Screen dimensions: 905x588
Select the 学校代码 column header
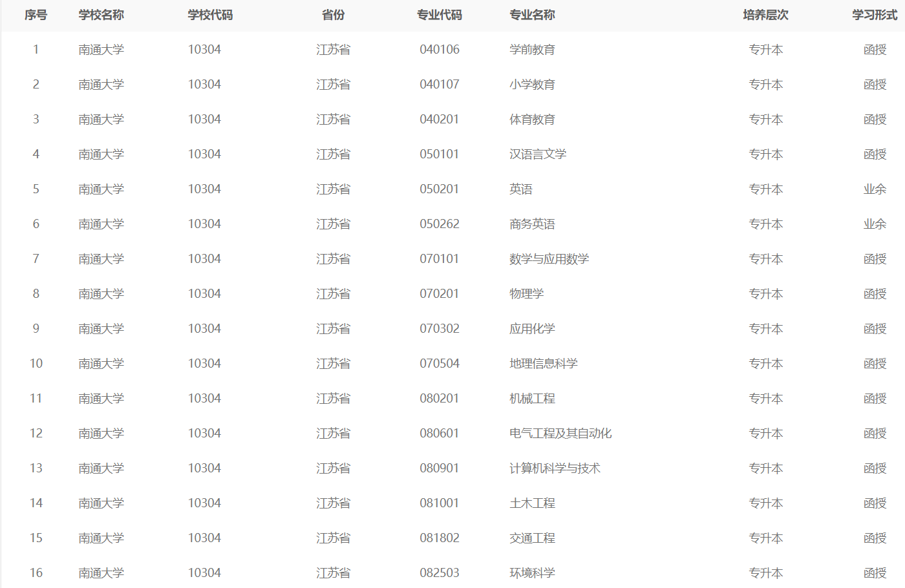pyautogui.click(x=211, y=15)
